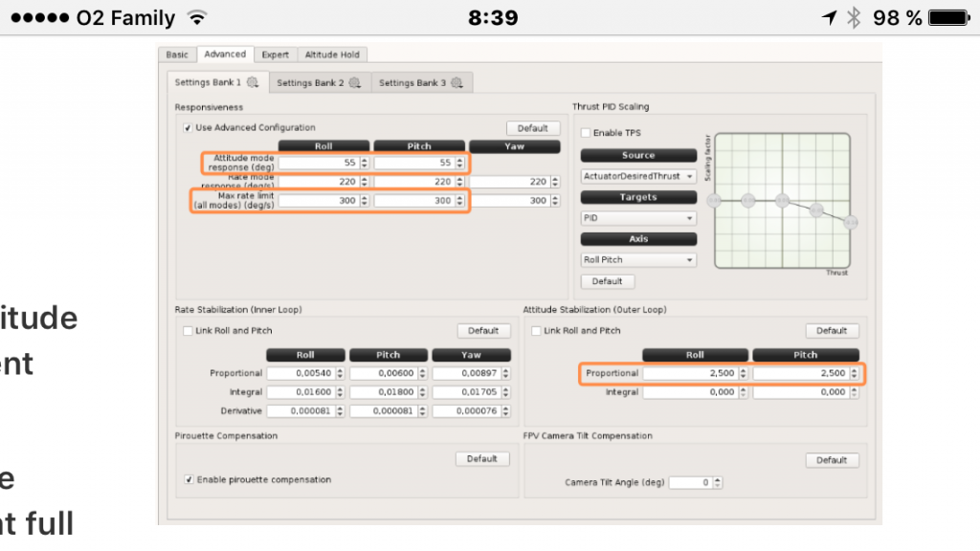The height and width of the screenshot is (551, 980).
Task: Click the rightmost point on Thrust scaling curve
Action: coord(851,223)
